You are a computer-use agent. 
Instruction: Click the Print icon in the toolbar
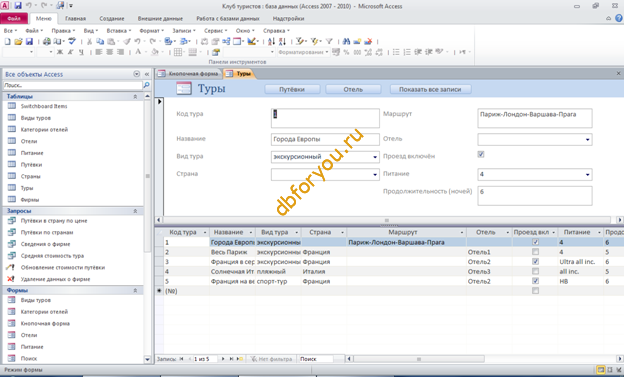click(x=47, y=41)
